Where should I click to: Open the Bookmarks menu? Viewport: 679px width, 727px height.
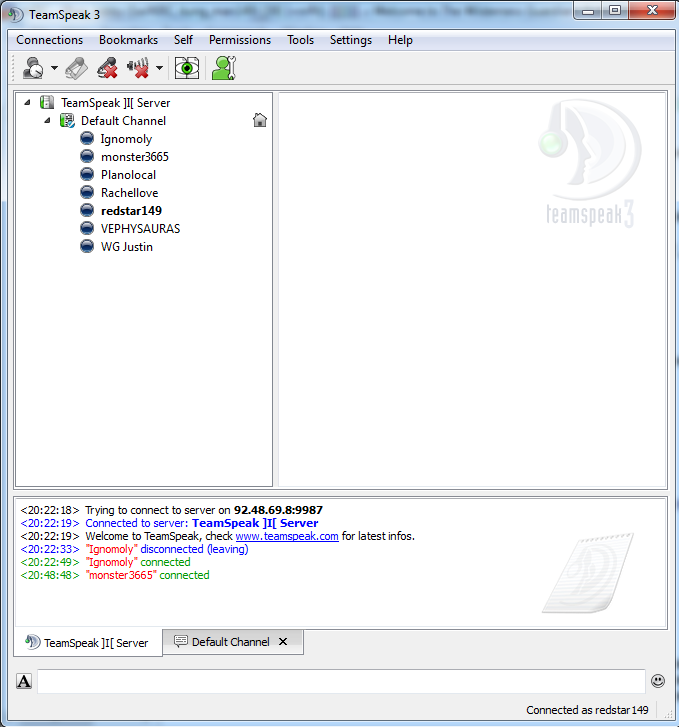pyautogui.click(x=128, y=40)
